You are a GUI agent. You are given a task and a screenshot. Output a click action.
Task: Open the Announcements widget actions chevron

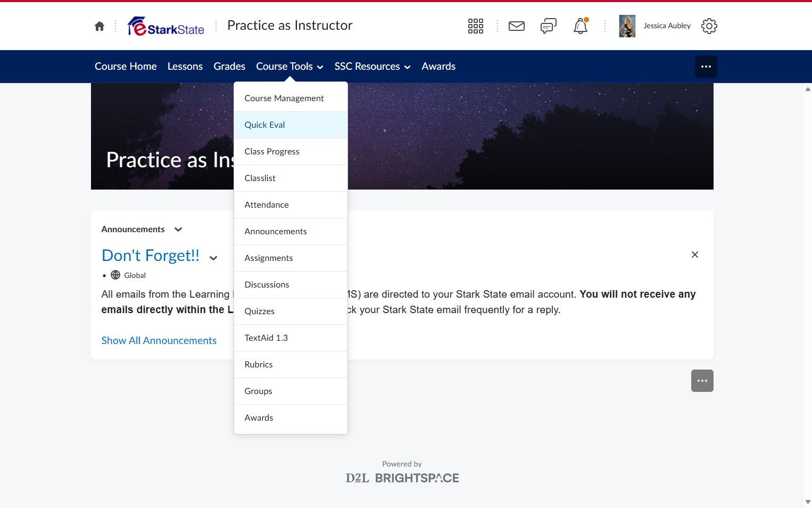point(178,230)
